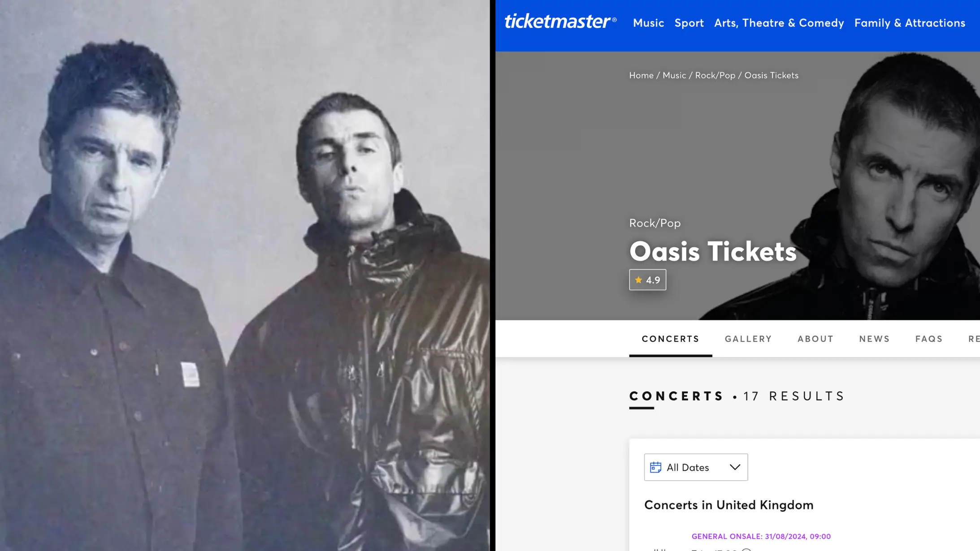Open the Sport menu in navigation

(689, 23)
